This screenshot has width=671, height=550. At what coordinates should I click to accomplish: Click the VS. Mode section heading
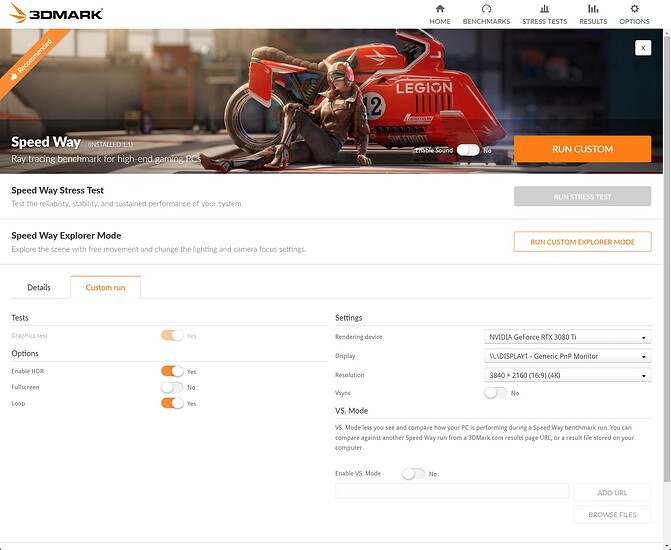[x=351, y=411]
